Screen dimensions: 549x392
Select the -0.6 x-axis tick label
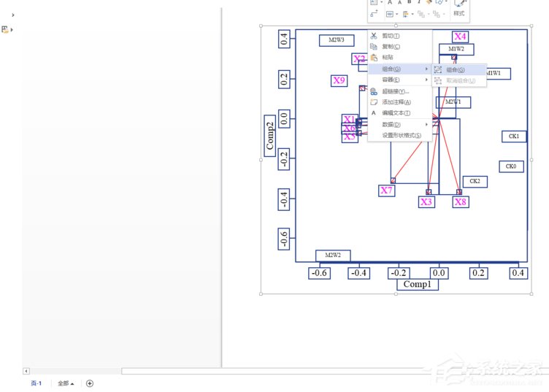tap(319, 273)
